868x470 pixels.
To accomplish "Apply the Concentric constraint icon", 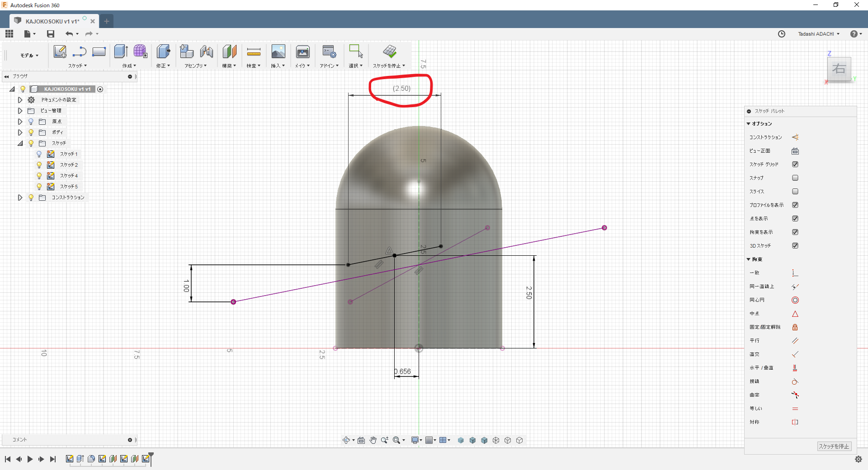I will point(795,300).
